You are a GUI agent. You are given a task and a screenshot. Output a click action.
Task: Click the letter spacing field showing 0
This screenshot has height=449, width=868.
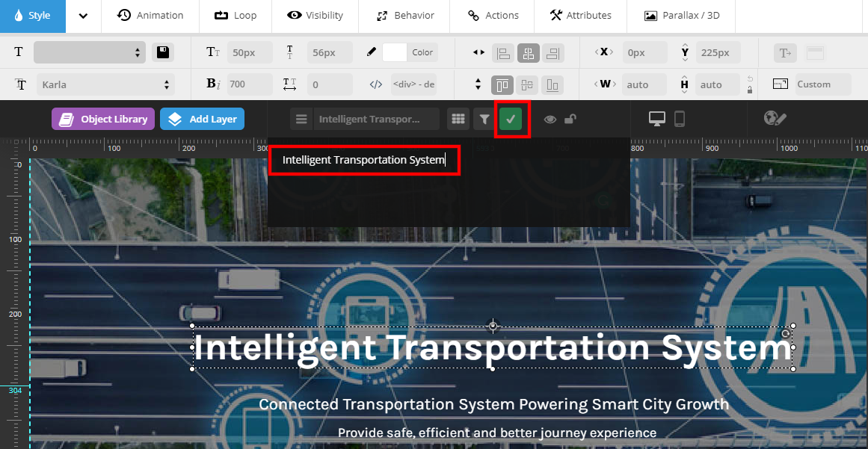330,84
